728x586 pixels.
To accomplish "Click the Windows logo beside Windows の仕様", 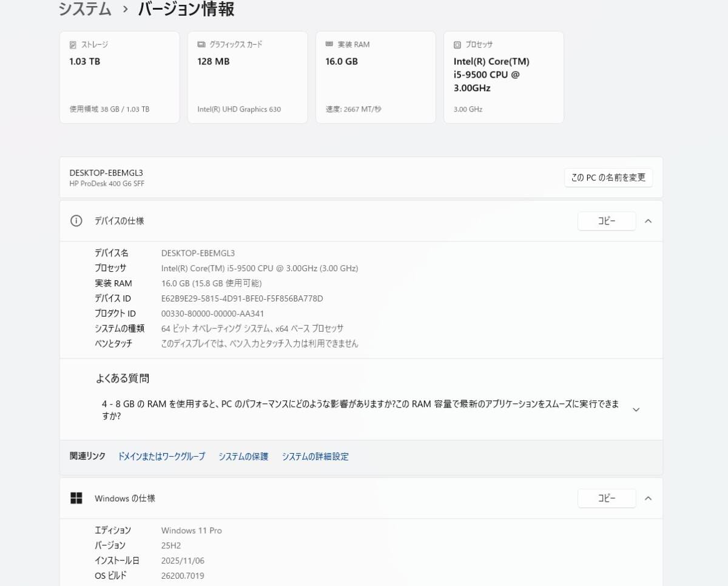I will [76, 498].
